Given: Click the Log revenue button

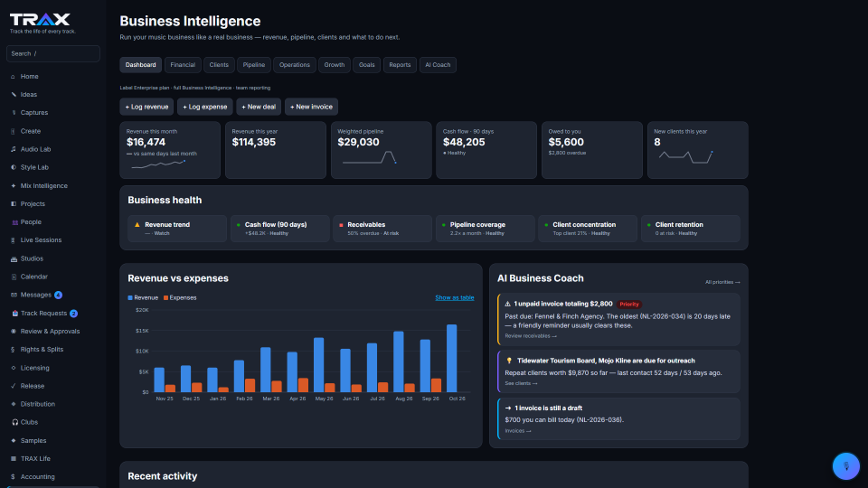Looking at the screenshot, I should click(146, 107).
